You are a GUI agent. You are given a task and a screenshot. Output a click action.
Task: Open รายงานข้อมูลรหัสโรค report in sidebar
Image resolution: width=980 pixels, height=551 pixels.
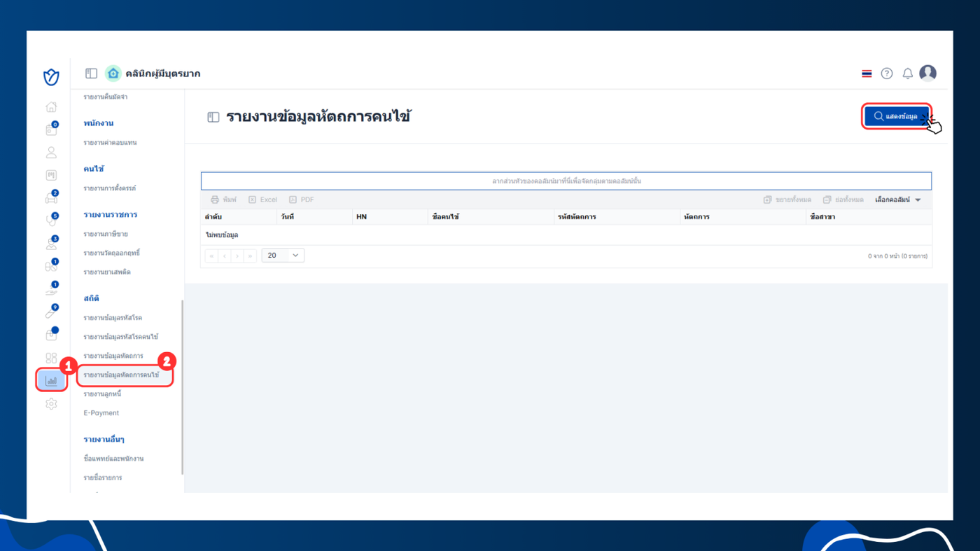click(113, 318)
